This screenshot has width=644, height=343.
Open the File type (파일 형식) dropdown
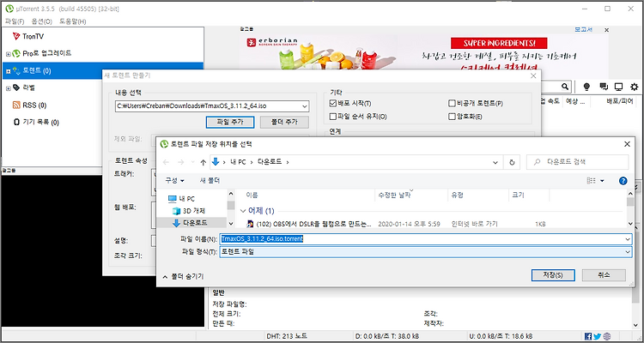click(x=426, y=251)
